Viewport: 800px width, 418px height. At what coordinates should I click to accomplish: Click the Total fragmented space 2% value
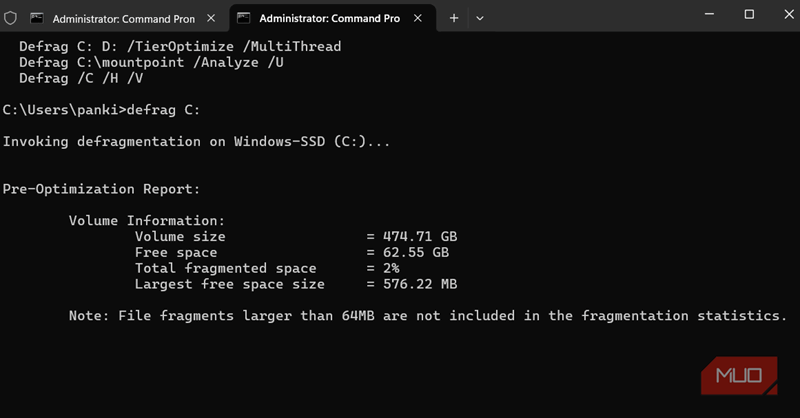[x=392, y=268]
